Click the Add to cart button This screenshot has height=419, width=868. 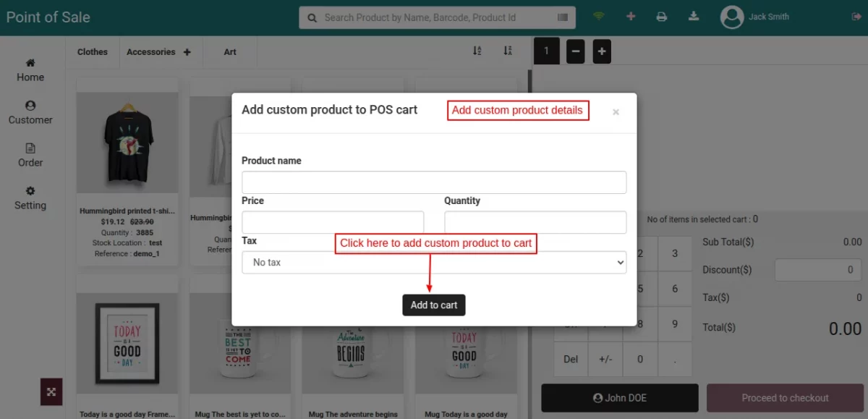pyautogui.click(x=433, y=305)
